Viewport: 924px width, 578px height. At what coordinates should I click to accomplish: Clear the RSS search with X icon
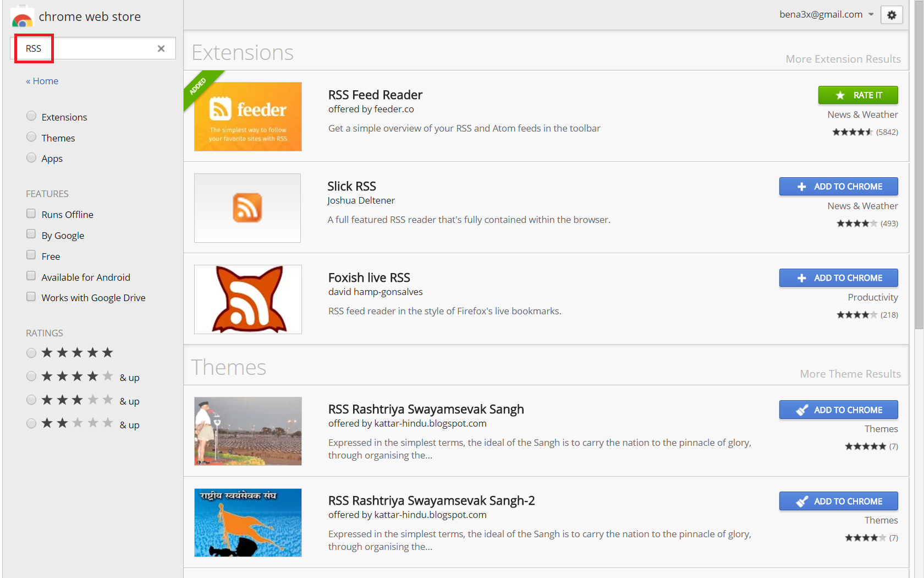pos(161,48)
